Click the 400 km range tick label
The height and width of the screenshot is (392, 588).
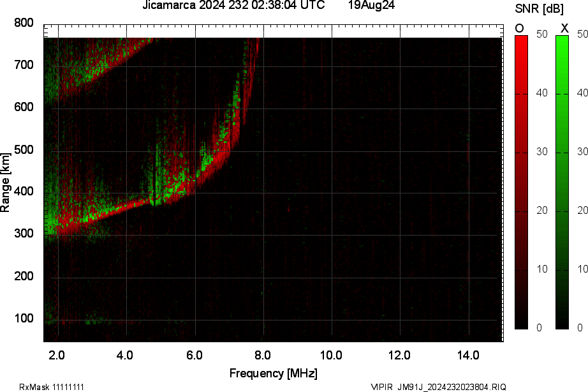(24, 192)
